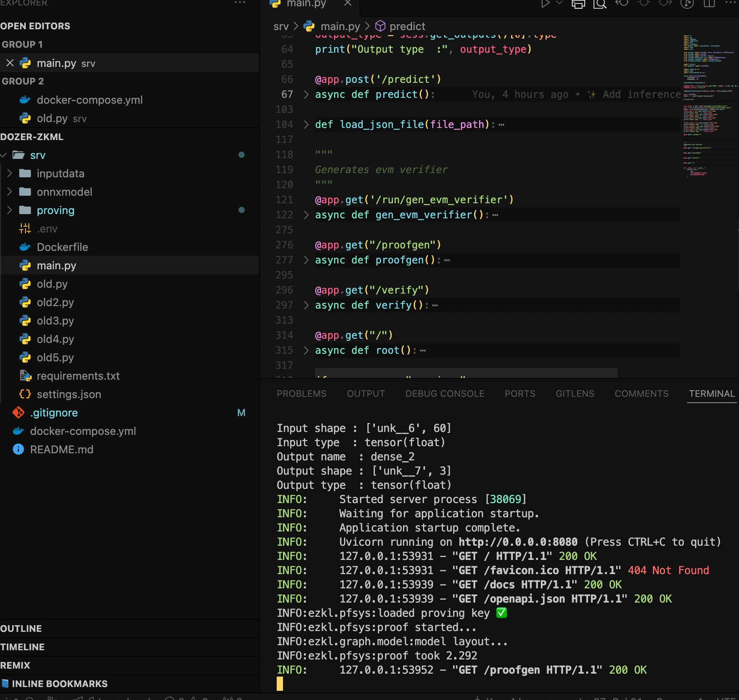
Task: Open settings.json in explorer
Action: coord(69,394)
